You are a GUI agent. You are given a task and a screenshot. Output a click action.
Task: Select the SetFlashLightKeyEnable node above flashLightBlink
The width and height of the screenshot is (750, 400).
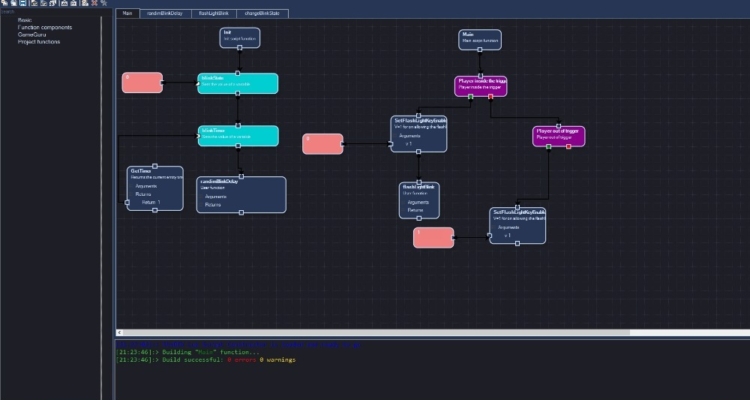coord(419,134)
